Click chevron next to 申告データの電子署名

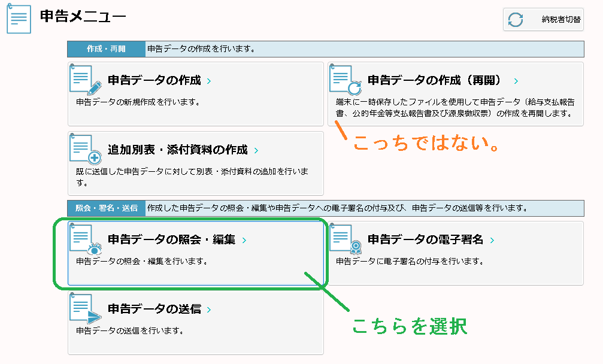pos(492,241)
